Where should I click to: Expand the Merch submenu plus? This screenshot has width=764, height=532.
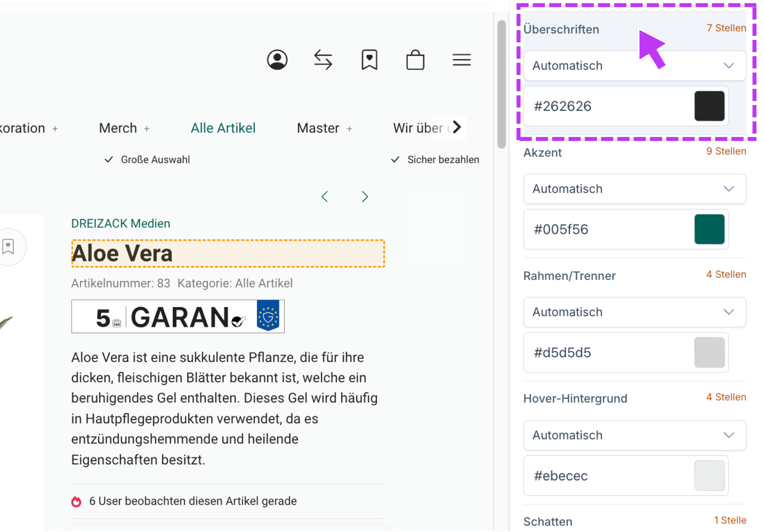[147, 129]
